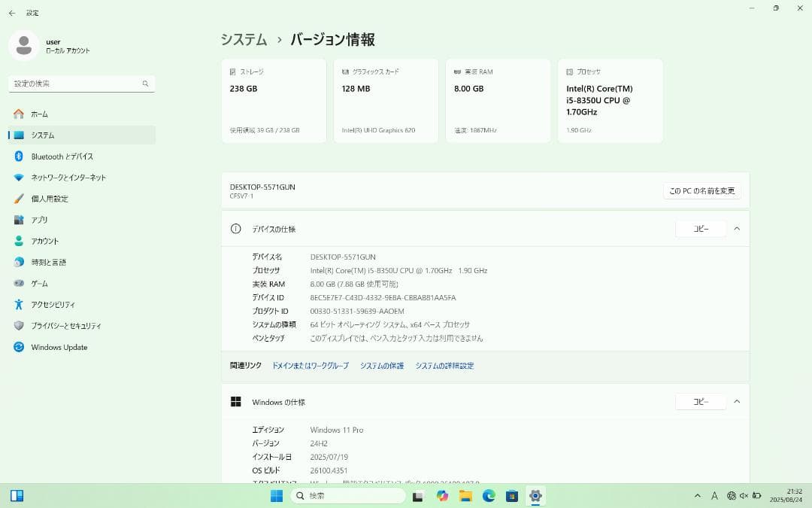812x508 pixels.
Task: Launch File Explorer from the taskbar
Action: coord(465,497)
